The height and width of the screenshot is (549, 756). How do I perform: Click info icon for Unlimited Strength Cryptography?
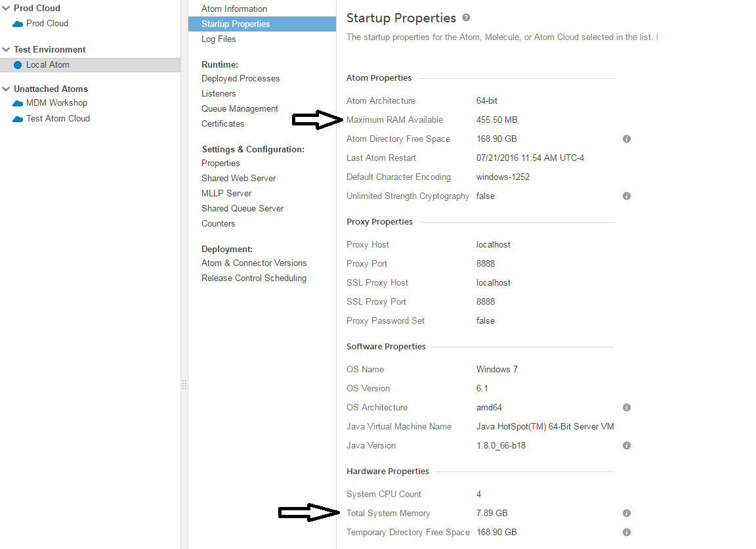tap(627, 196)
